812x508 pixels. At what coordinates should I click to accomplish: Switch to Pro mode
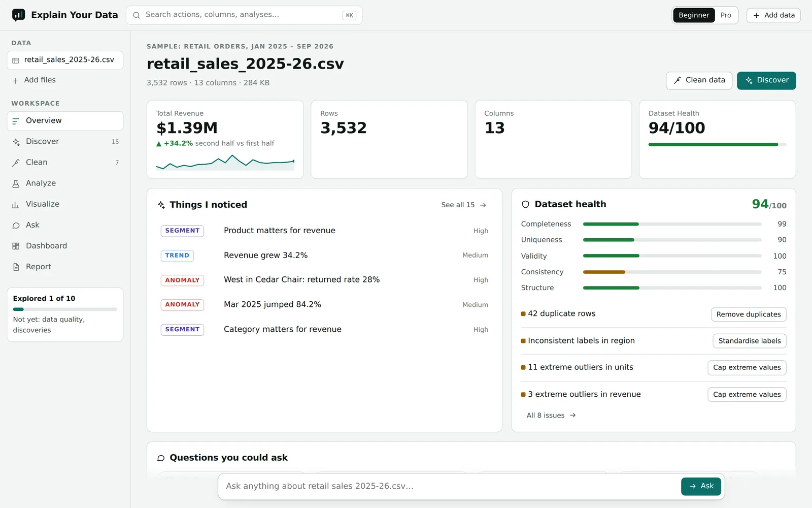pyautogui.click(x=726, y=15)
